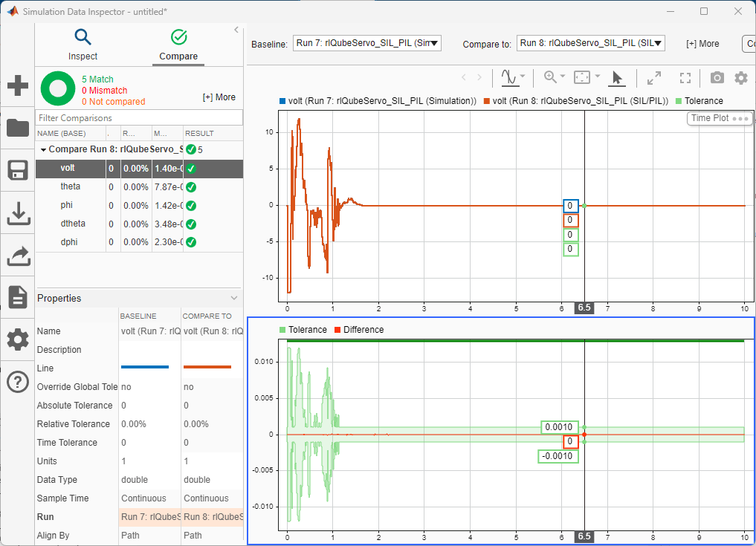
Task: Click the Import data download icon
Action: 18,213
